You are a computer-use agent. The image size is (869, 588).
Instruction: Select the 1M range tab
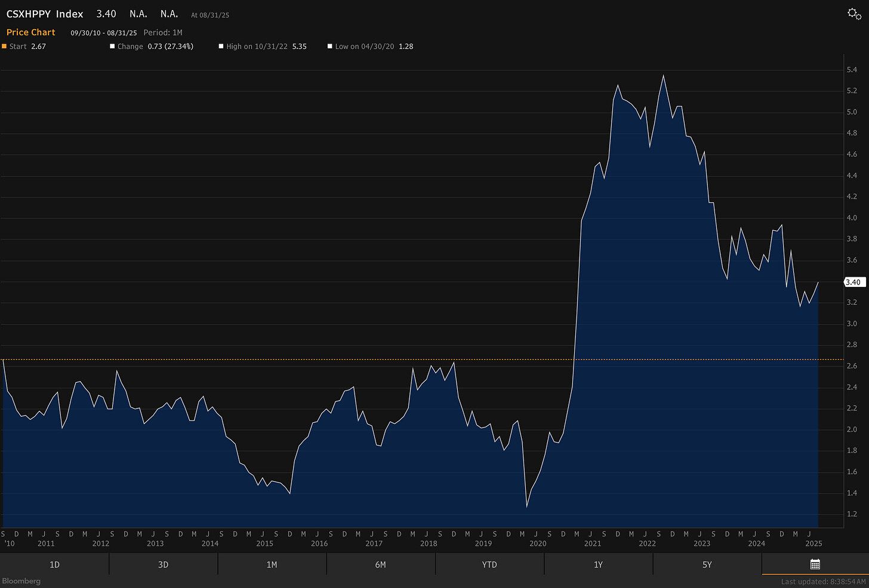[x=272, y=564]
